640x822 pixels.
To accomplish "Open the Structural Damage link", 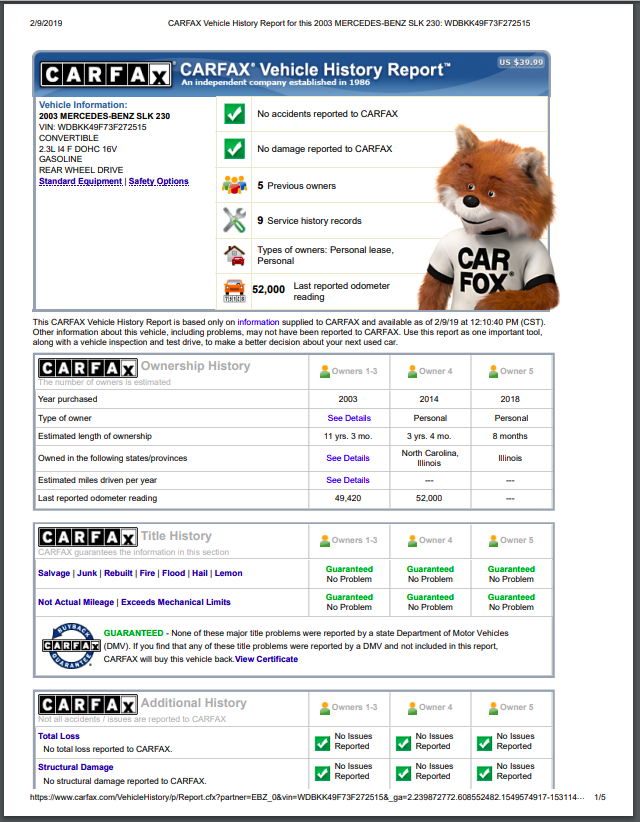I will 75,767.
